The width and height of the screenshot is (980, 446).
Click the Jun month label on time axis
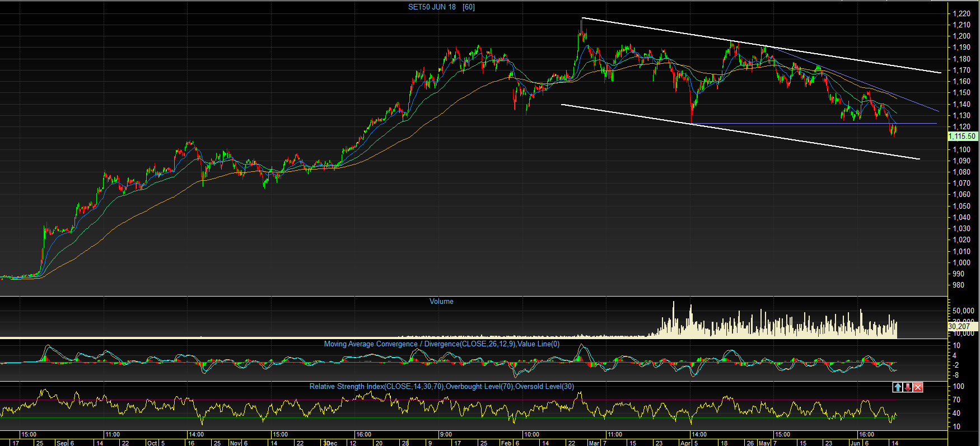(x=855, y=443)
